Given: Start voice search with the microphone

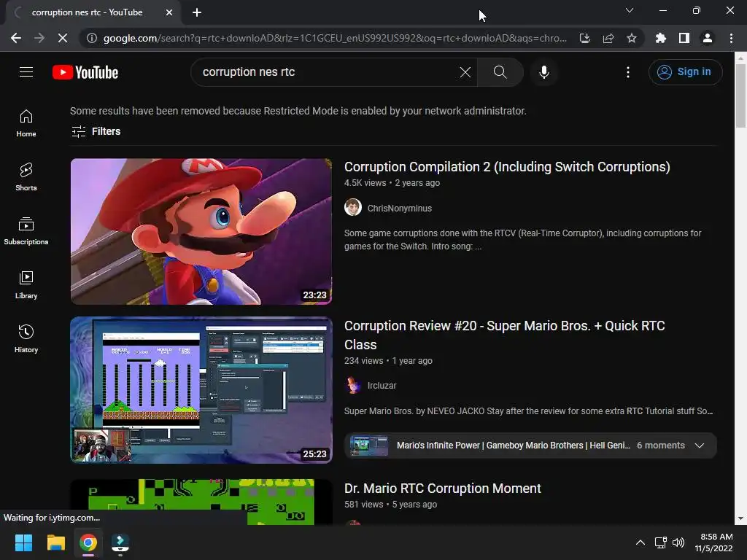Looking at the screenshot, I should pos(543,72).
